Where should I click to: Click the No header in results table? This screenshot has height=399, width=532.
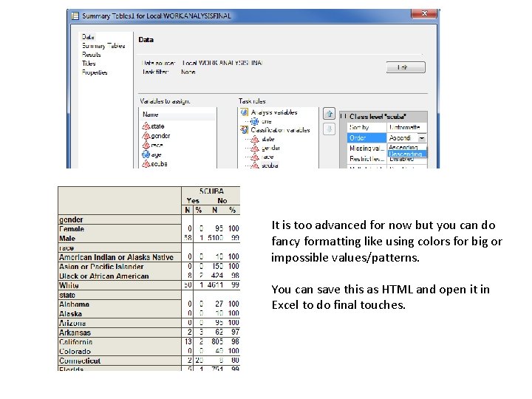tap(222, 200)
